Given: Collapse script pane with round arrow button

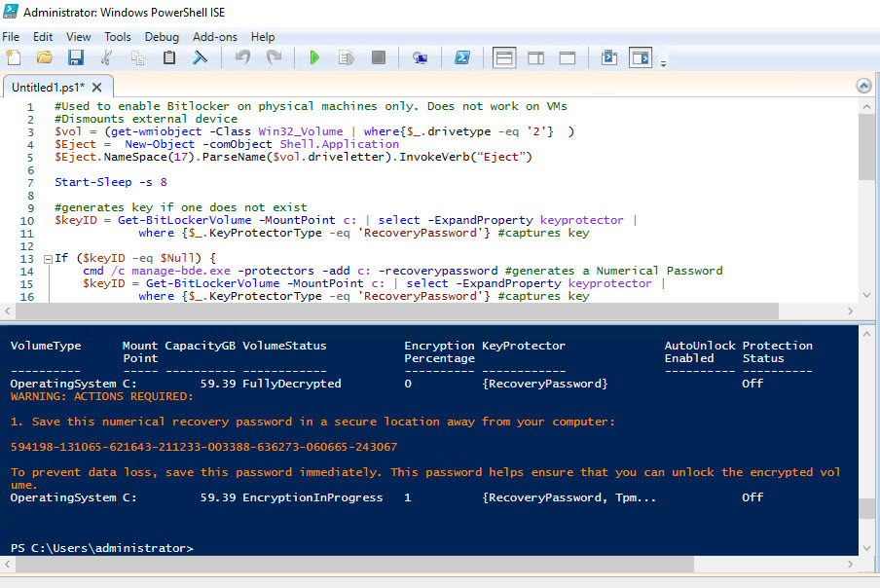Looking at the screenshot, I should (x=863, y=86).
